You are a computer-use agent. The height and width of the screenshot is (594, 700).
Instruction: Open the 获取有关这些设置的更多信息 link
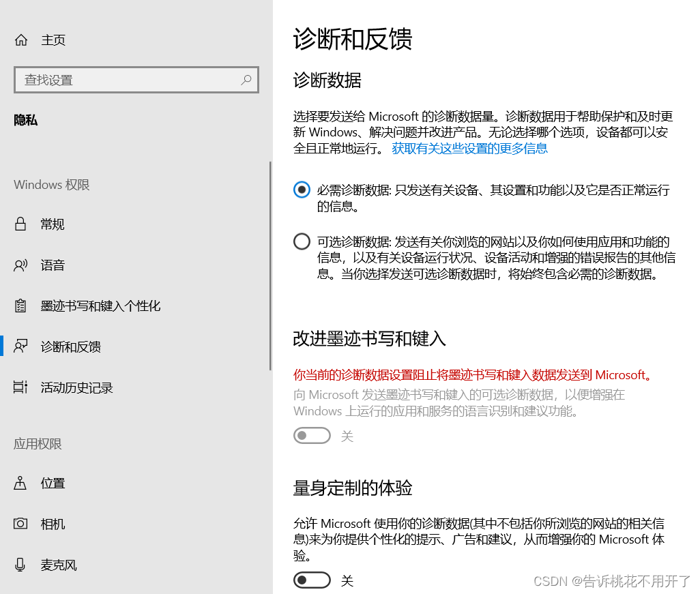click(469, 148)
